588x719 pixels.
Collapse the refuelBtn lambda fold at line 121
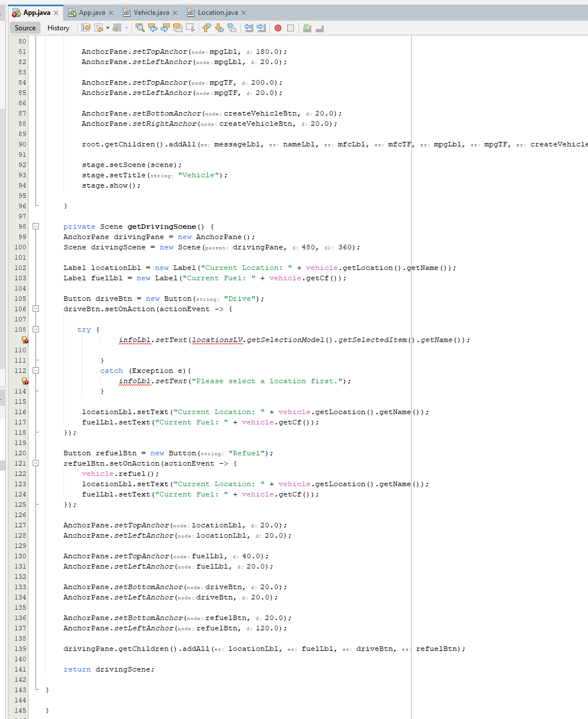tap(35, 463)
